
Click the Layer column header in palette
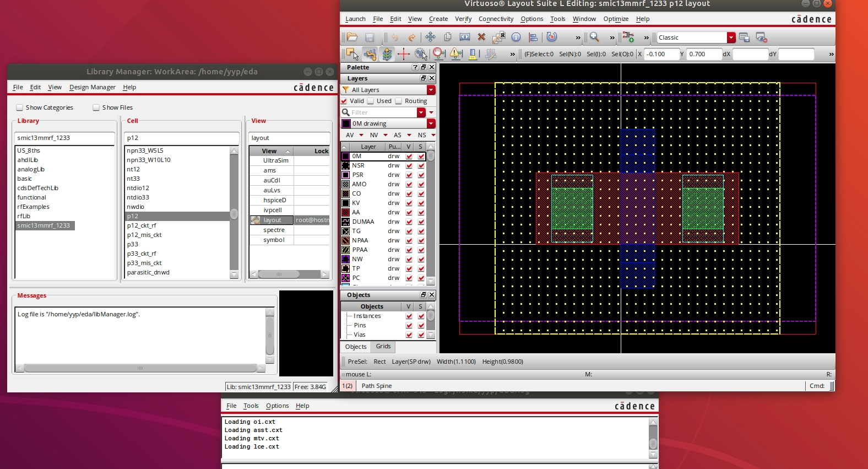point(368,147)
